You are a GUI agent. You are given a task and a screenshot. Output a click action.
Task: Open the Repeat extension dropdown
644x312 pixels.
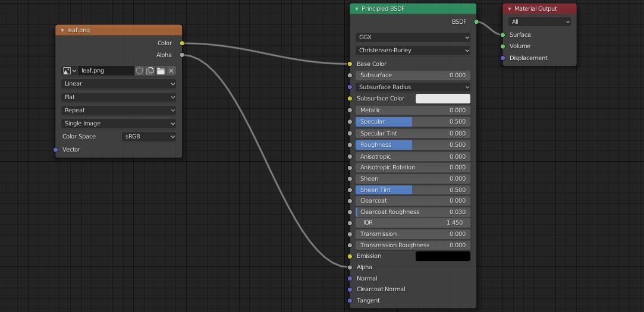[119, 111]
